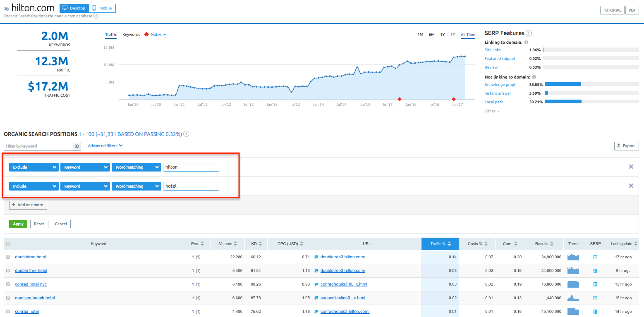Set chart range to 1M
The height and width of the screenshot is (317, 644).
[420, 35]
